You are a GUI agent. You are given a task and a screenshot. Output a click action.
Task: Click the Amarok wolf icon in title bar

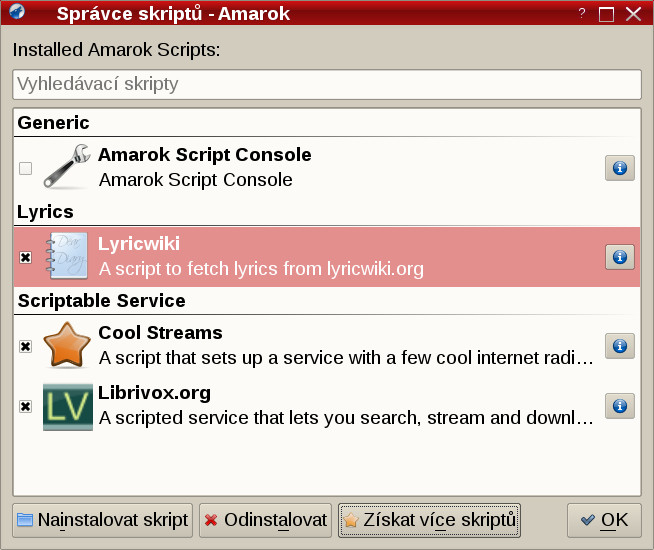click(17, 12)
